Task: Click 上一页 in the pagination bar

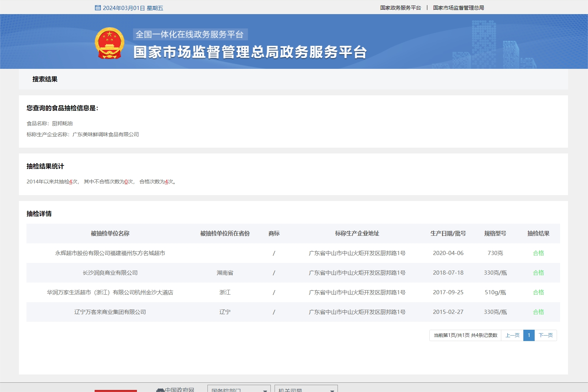Action: pos(512,335)
